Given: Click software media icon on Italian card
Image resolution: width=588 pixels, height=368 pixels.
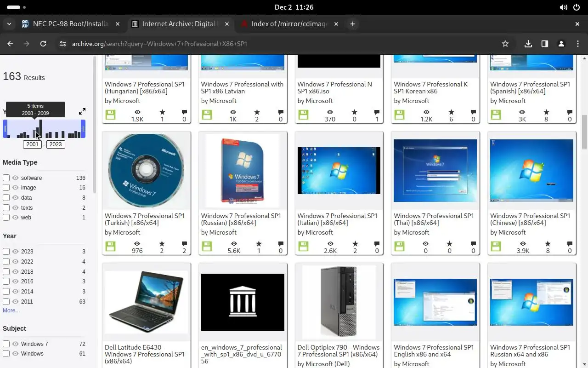Looking at the screenshot, I should [303, 247].
